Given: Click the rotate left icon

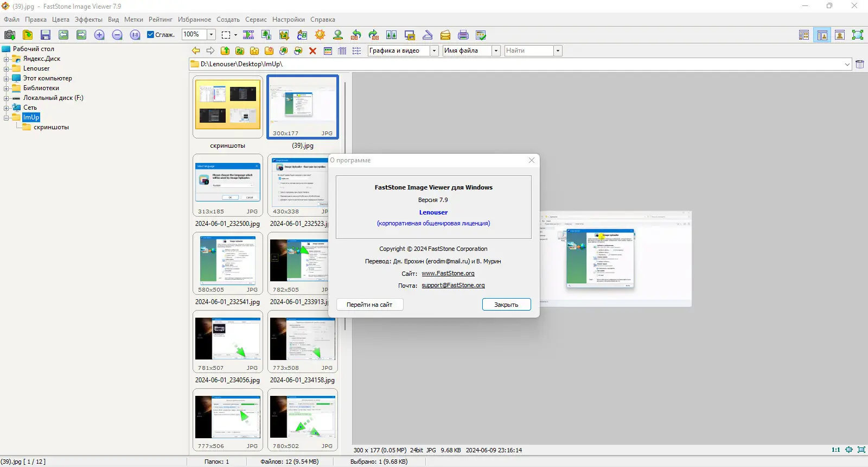Looking at the screenshot, I should pyautogui.click(x=356, y=35).
